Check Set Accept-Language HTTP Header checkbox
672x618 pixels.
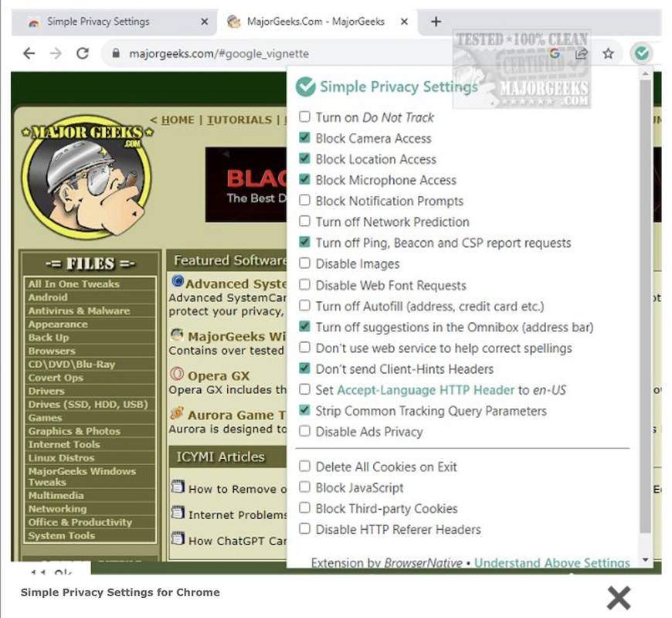point(304,389)
